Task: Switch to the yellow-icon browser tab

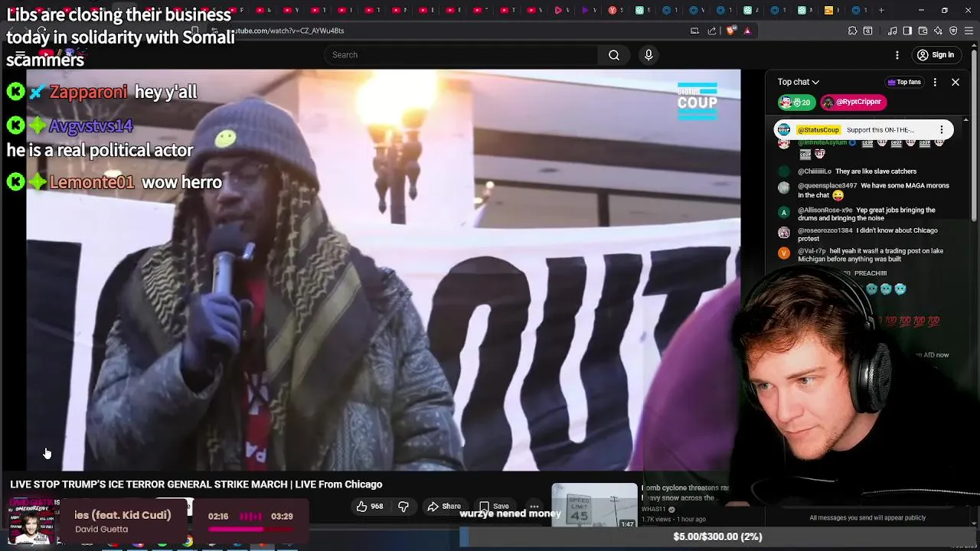Action: (x=828, y=10)
